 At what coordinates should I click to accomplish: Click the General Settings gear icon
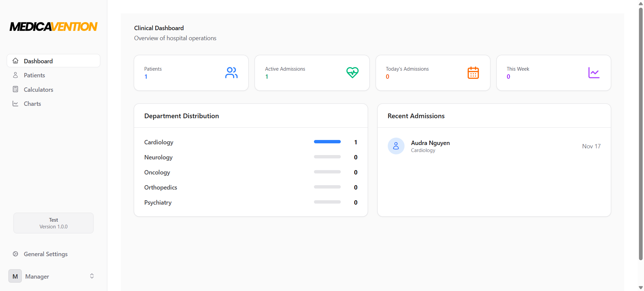[x=15, y=254]
